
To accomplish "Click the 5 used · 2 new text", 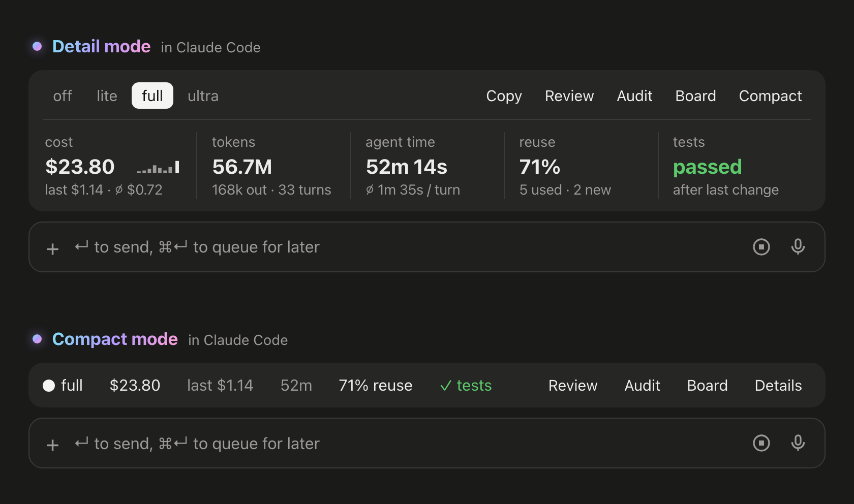I will pyautogui.click(x=565, y=190).
